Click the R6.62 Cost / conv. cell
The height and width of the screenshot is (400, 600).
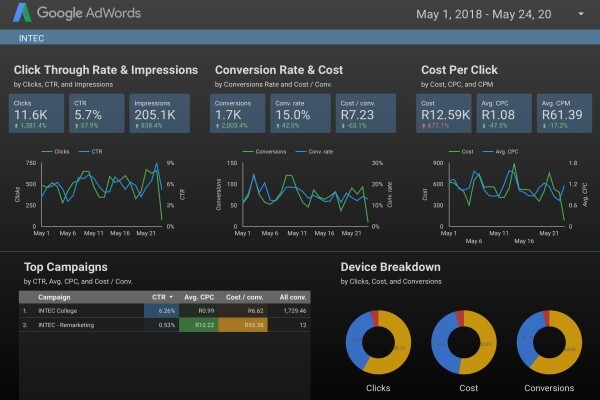click(243, 310)
